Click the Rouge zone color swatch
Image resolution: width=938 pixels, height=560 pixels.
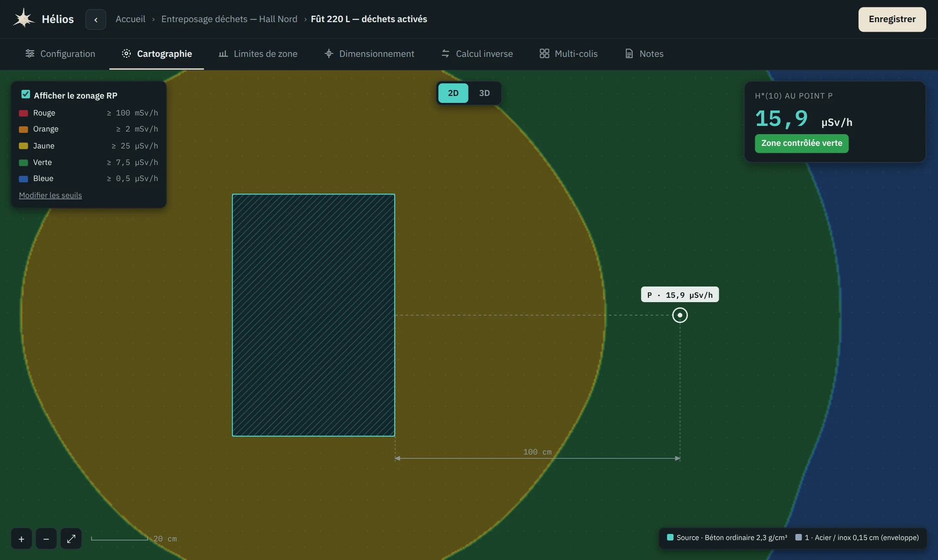(23, 113)
